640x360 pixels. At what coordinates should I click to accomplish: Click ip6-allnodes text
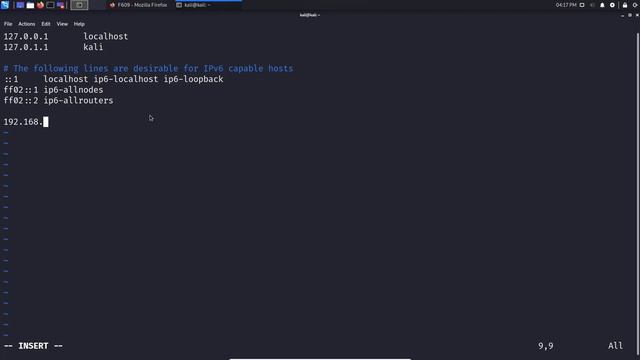tap(73, 89)
